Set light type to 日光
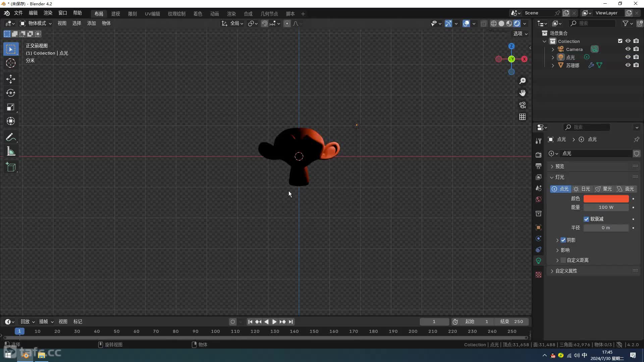The height and width of the screenshot is (362, 644). pos(582,189)
